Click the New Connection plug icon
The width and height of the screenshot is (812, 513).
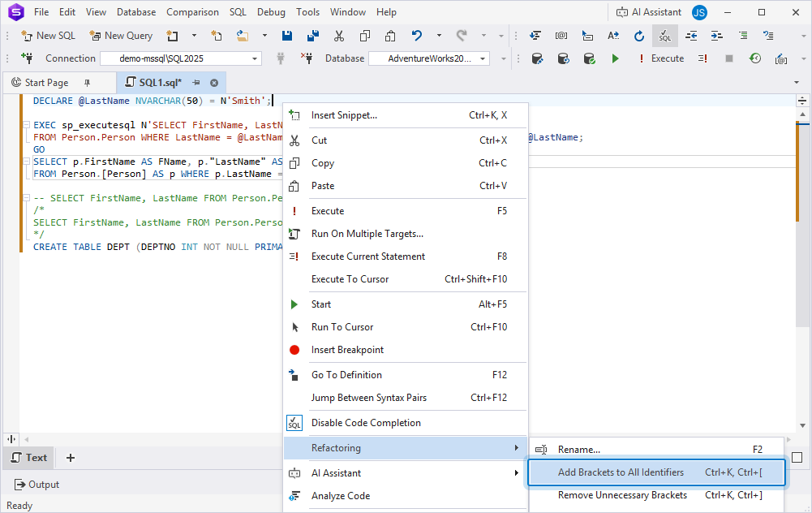(27, 58)
